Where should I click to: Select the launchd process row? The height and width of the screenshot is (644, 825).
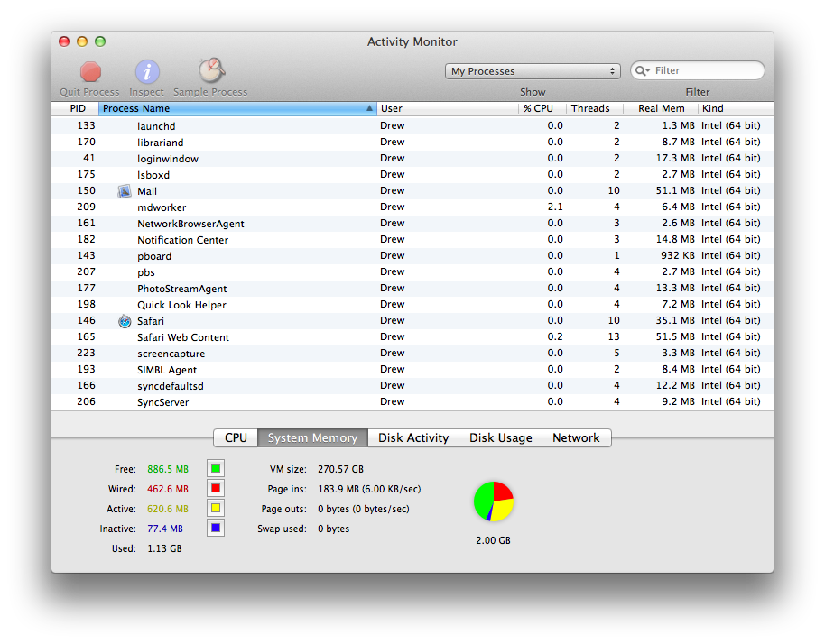[x=412, y=126]
